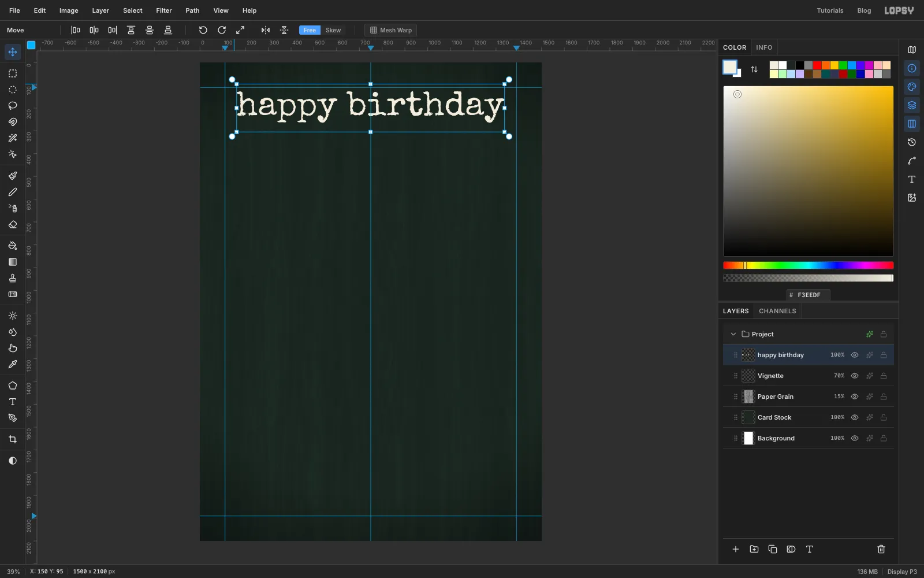This screenshot has height=578, width=924.
Task: Switch to the Info tab
Action: 764,47
